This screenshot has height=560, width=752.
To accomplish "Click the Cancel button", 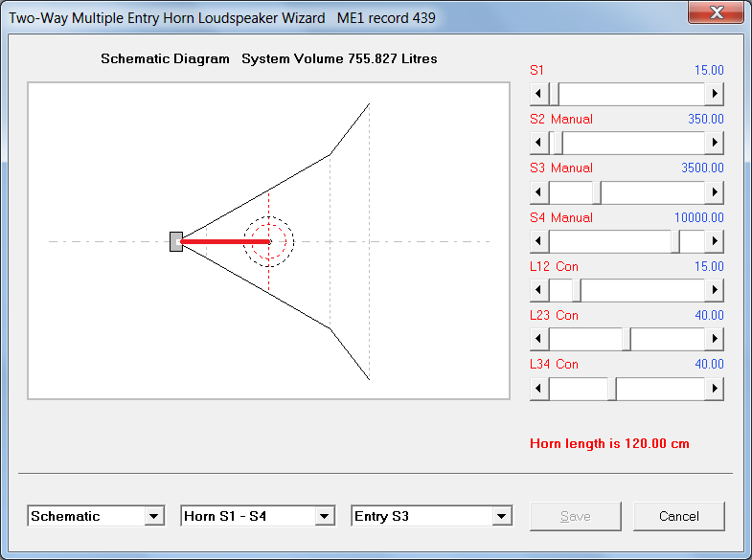I will click(x=678, y=516).
